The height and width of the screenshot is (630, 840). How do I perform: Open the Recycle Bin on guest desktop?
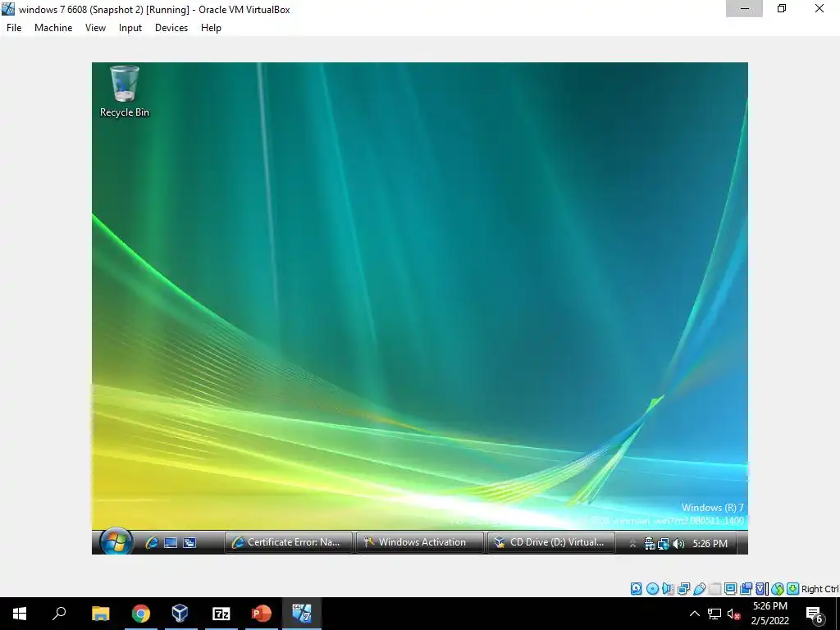[125, 91]
